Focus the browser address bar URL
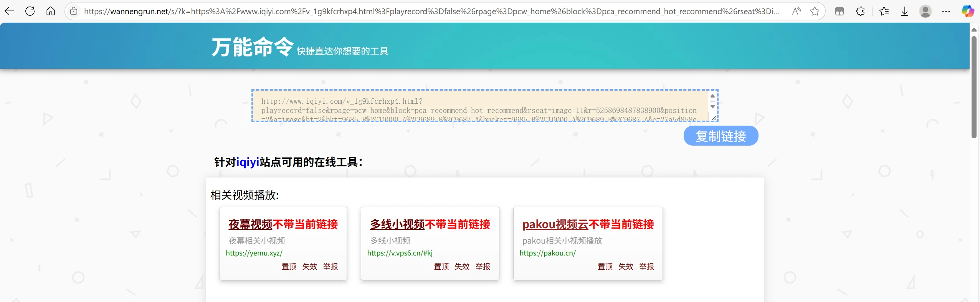Image resolution: width=980 pixels, height=302 pixels. [x=431, y=11]
